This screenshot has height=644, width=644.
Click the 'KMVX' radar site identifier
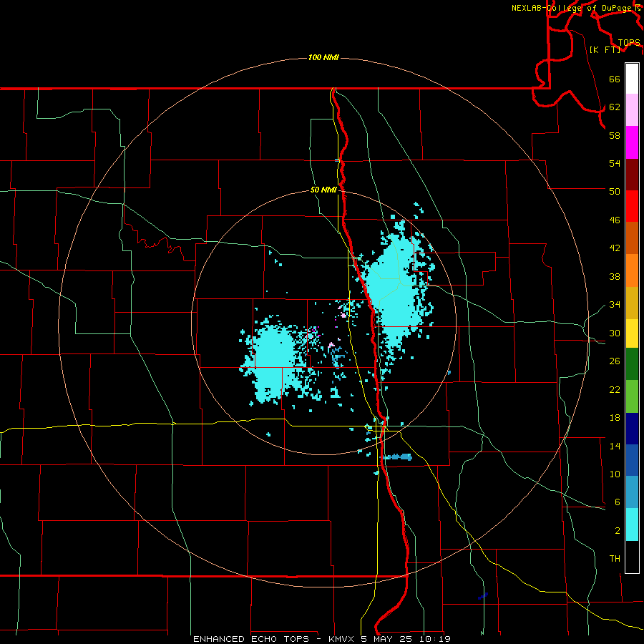point(341,639)
